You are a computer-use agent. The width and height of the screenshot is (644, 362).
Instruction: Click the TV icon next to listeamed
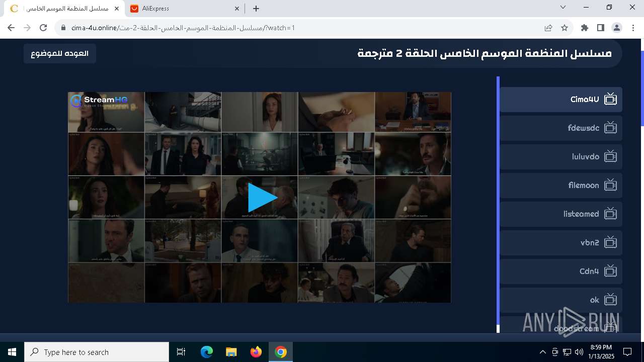pyautogui.click(x=610, y=214)
